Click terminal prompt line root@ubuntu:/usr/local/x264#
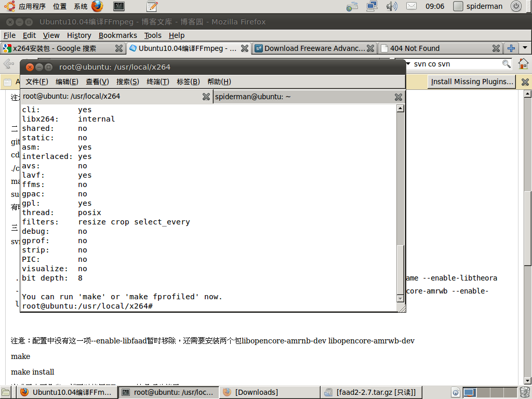 coord(87,306)
